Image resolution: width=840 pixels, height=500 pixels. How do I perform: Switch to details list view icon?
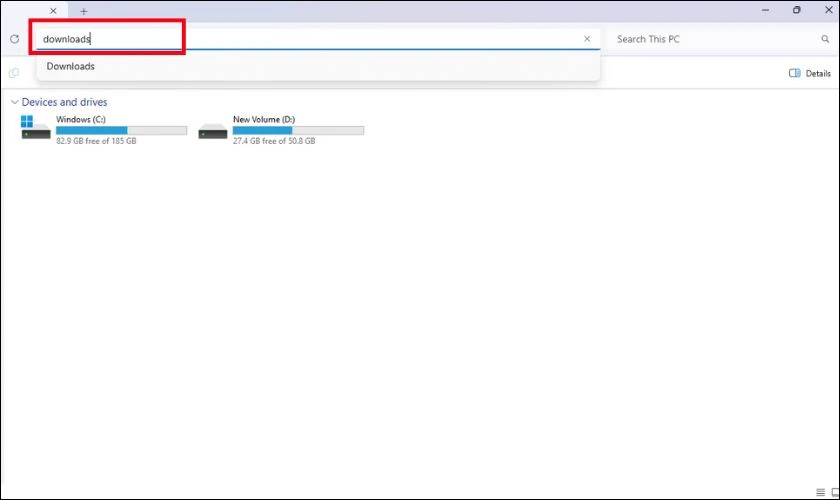coord(820,492)
